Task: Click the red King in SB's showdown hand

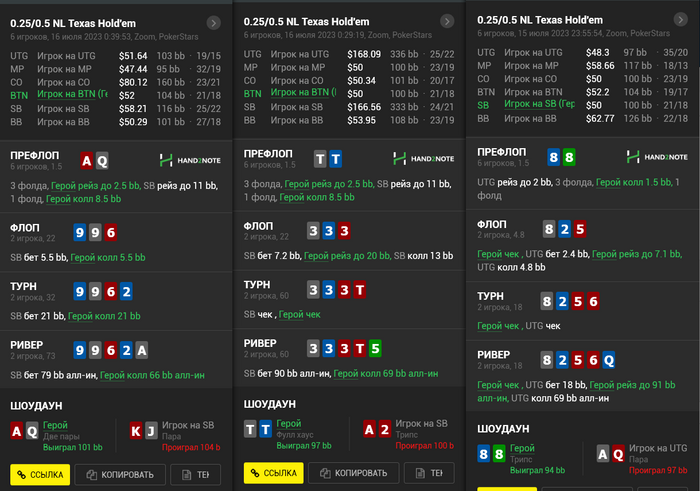Action: tap(136, 431)
